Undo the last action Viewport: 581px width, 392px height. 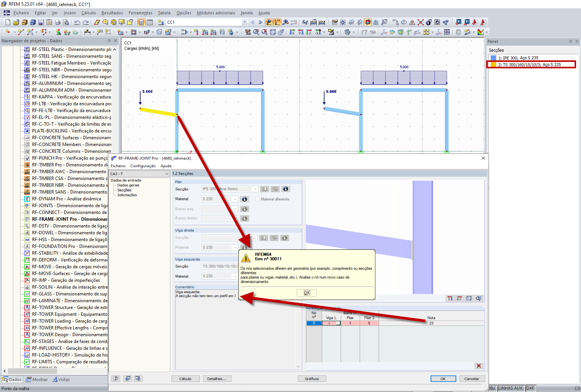coord(77,22)
